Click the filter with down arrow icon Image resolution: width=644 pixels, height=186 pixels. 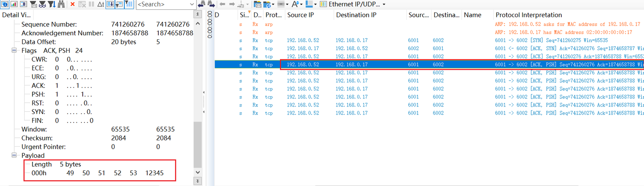(x=52, y=4)
